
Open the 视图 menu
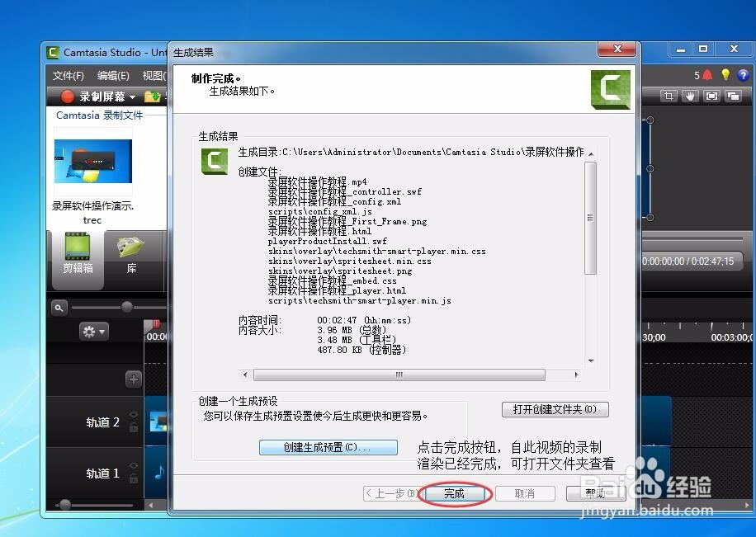[154, 76]
